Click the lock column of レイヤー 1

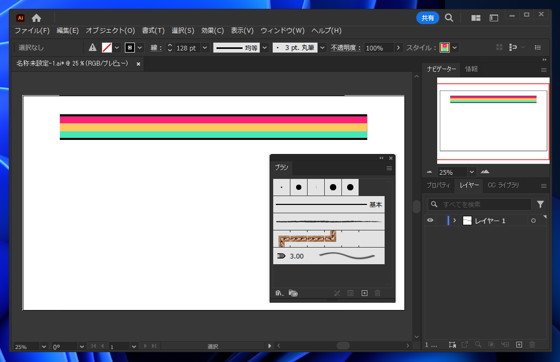point(440,221)
